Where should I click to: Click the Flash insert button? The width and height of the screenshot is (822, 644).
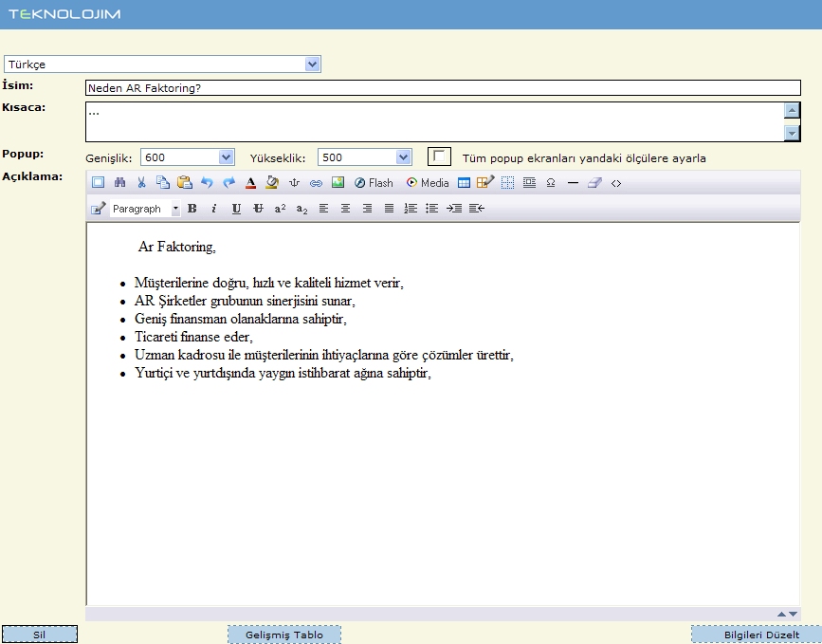point(374,182)
